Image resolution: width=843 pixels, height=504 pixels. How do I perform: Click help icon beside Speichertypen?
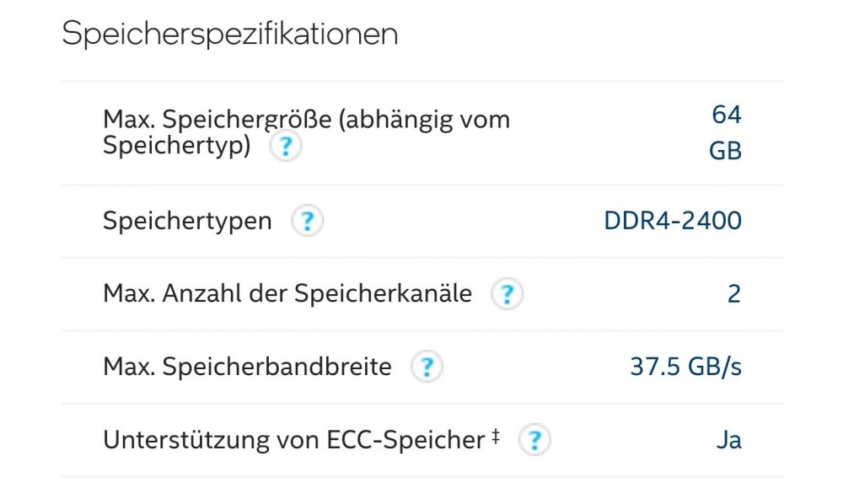[307, 221]
